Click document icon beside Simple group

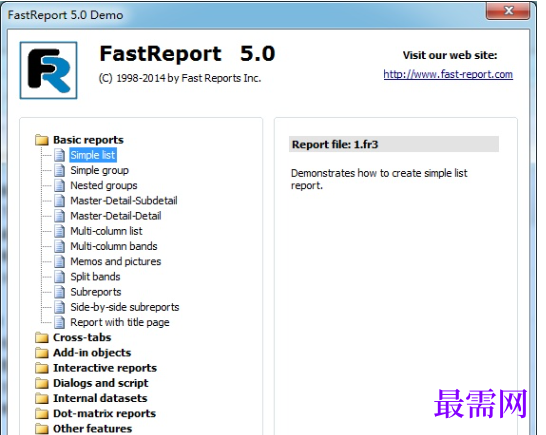click(60, 170)
